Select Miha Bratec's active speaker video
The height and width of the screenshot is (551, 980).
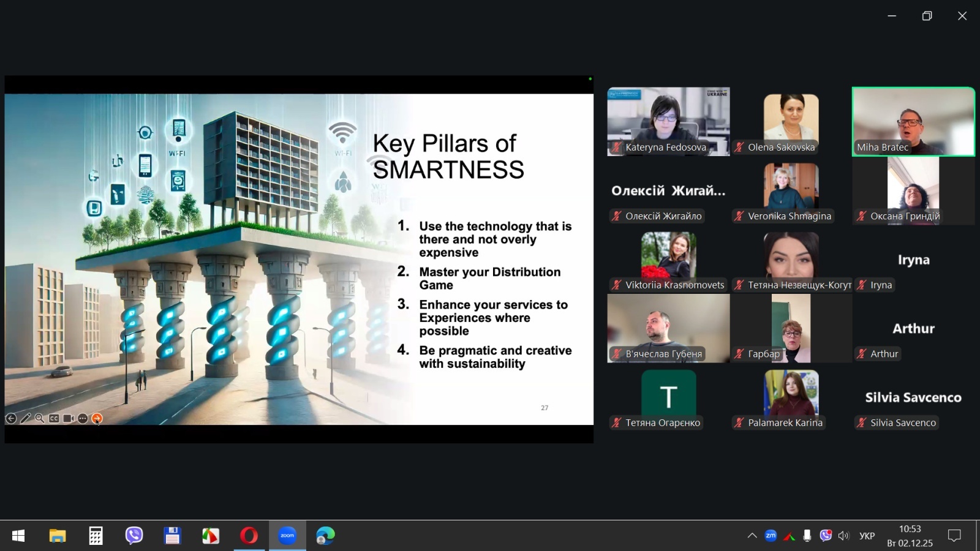[913, 121]
